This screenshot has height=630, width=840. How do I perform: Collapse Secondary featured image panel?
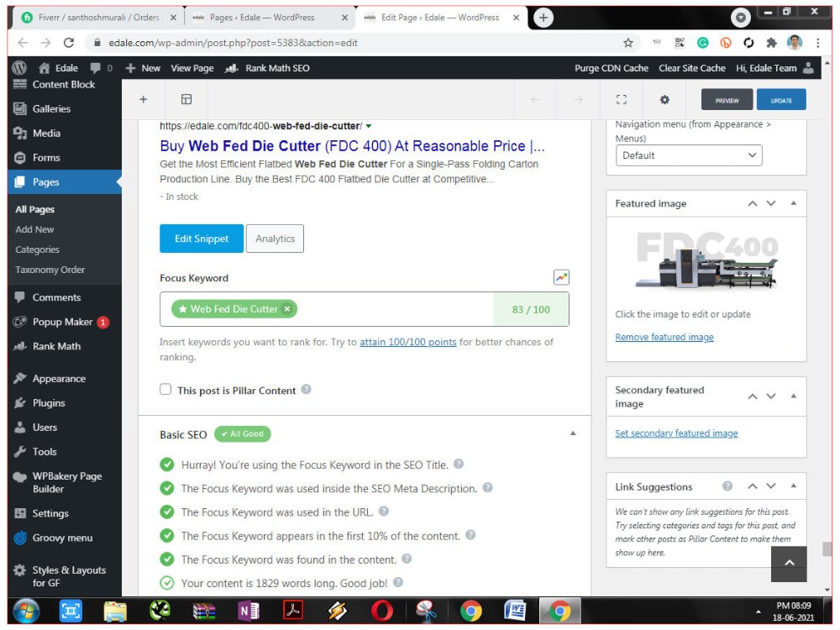pyautogui.click(x=794, y=396)
